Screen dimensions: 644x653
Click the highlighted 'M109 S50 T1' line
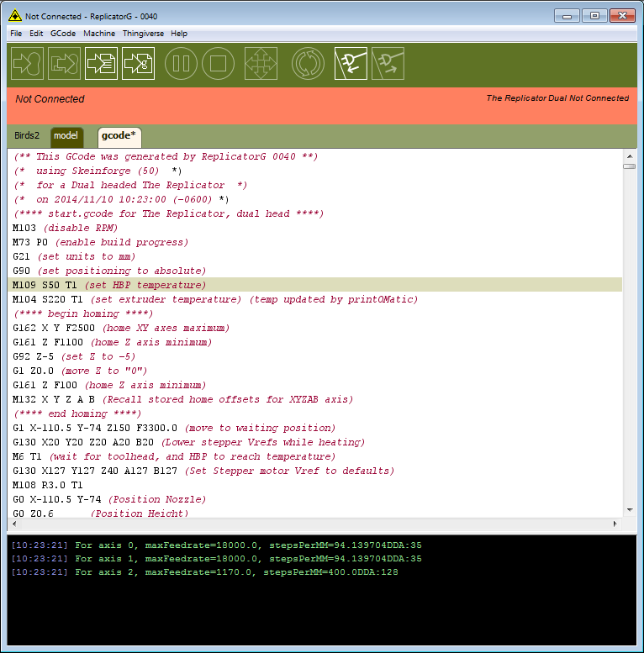pyautogui.click(x=315, y=285)
